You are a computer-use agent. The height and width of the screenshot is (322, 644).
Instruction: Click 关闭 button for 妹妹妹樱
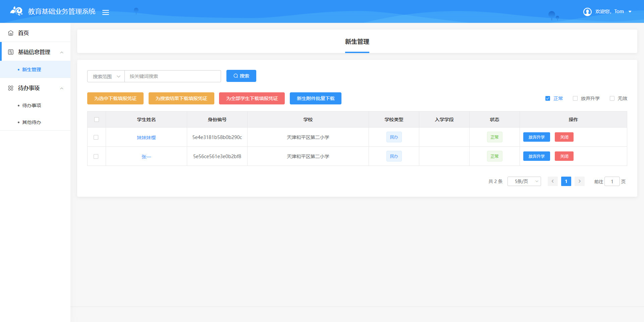point(564,137)
